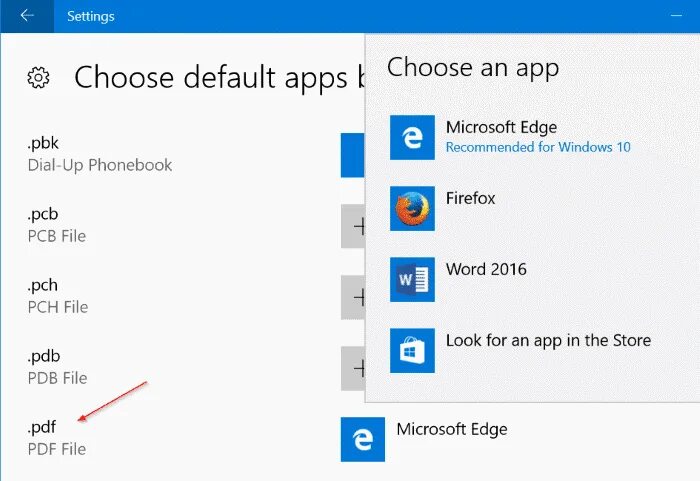Go back using the Settings back arrow
Screen dimensions: 700x481
point(27,16)
